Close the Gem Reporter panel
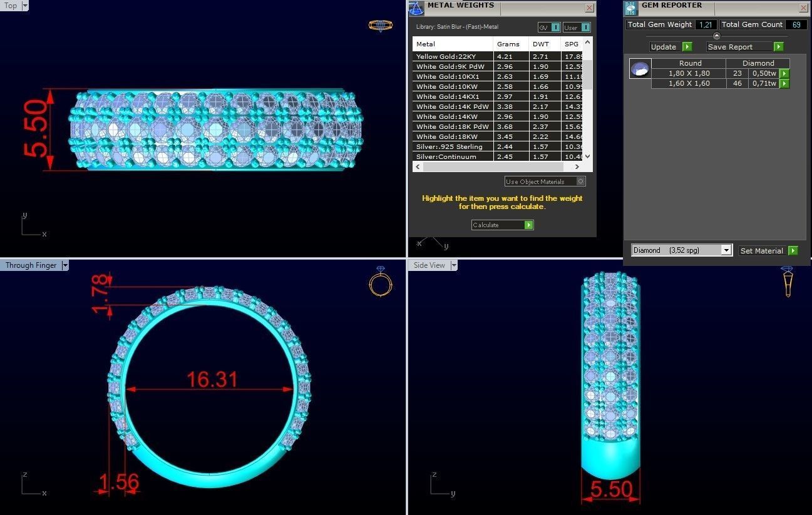812x515 pixels. pos(803,8)
